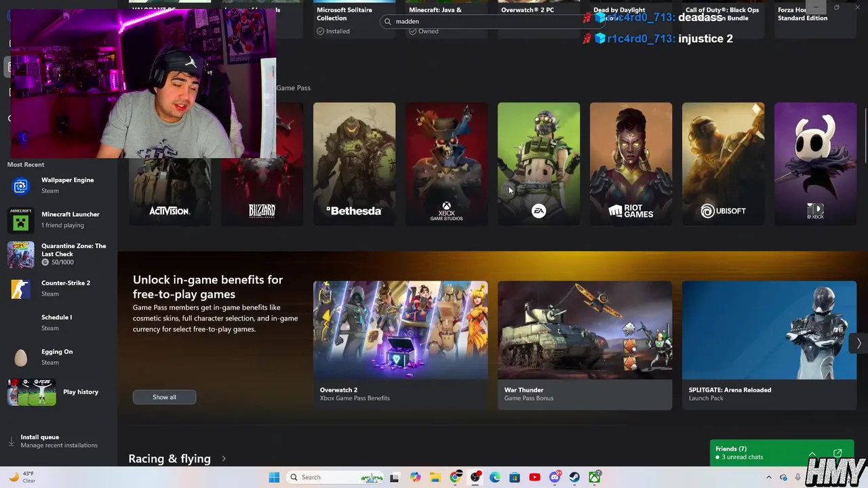868x488 pixels.
Task: Click the Show all button
Action: (164, 397)
